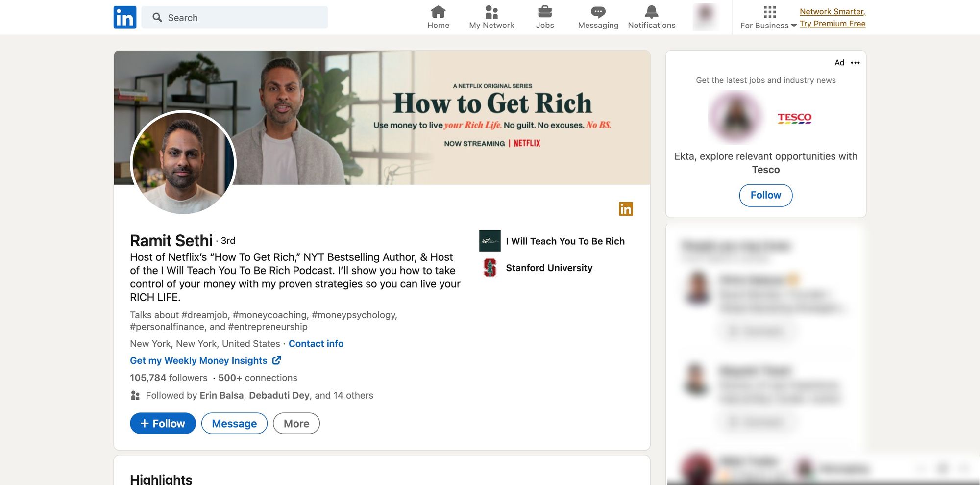
Task: Open the Jobs briefcase icon
Action: point(545,11)
